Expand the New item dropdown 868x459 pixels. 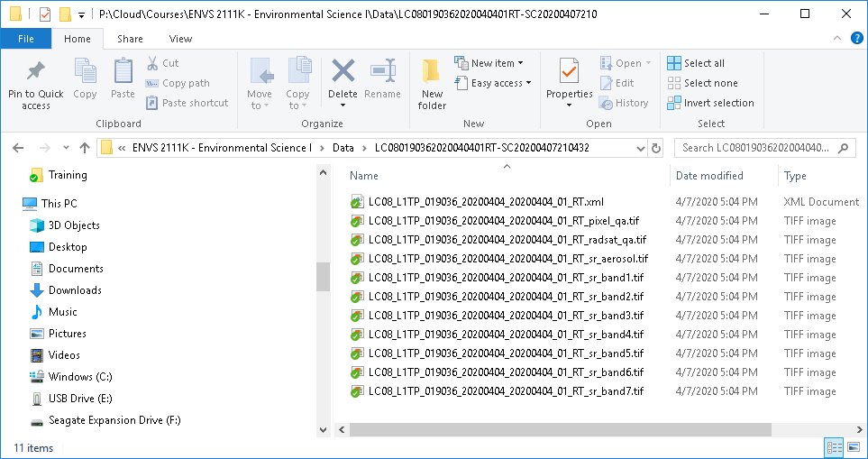pyautogui.click(x=492, y=63)
